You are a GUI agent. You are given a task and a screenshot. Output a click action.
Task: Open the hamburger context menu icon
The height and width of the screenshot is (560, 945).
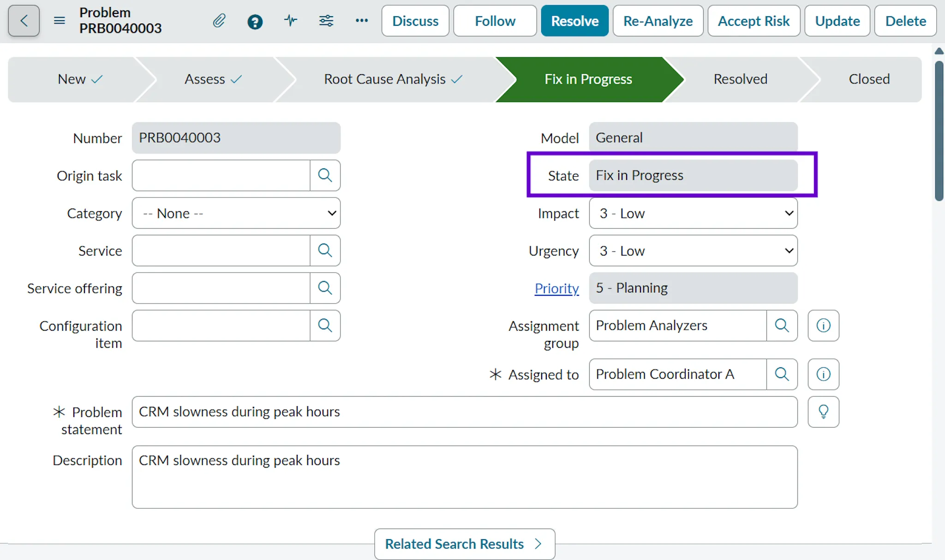pyautogui.click(x=60, y=21)
